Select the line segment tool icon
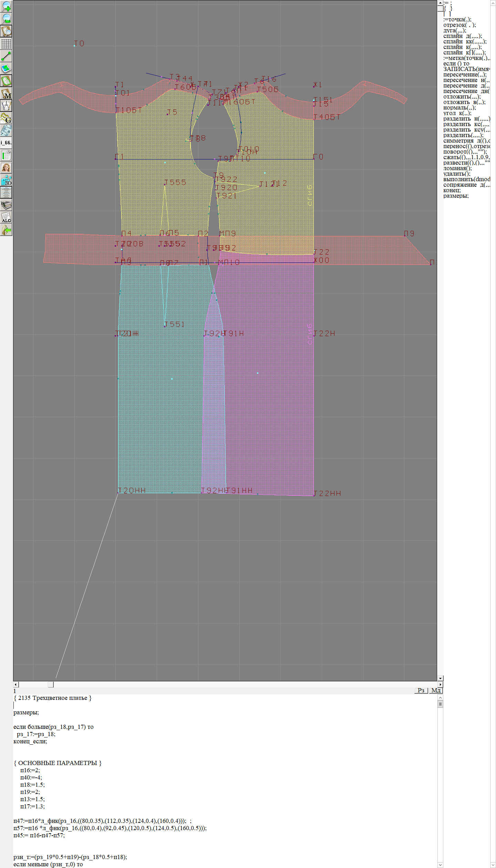Screen dimensions: 496x868 coord(6,56)
